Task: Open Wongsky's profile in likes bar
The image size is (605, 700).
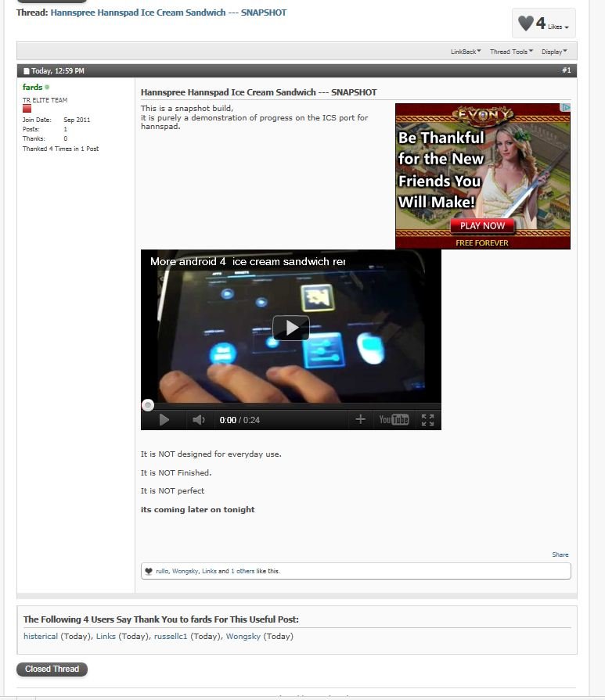Action: click(x=185, y=571)
